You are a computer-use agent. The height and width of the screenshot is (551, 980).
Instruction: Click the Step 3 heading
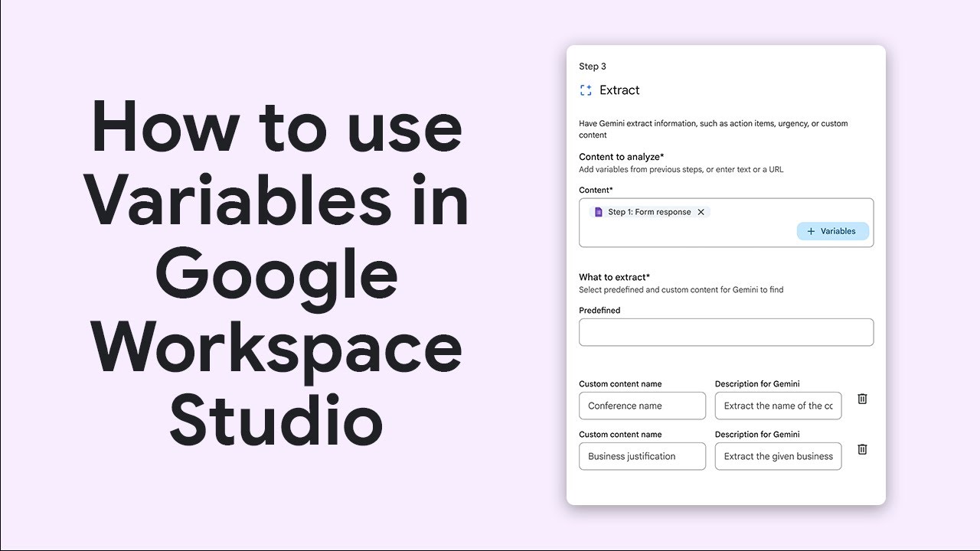coord(593,66)
